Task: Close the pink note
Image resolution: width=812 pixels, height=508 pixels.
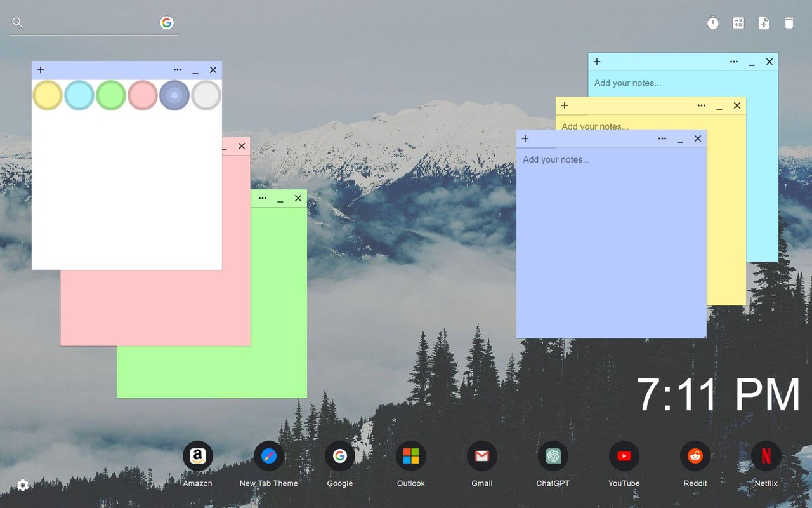Action: click(242, 146)
